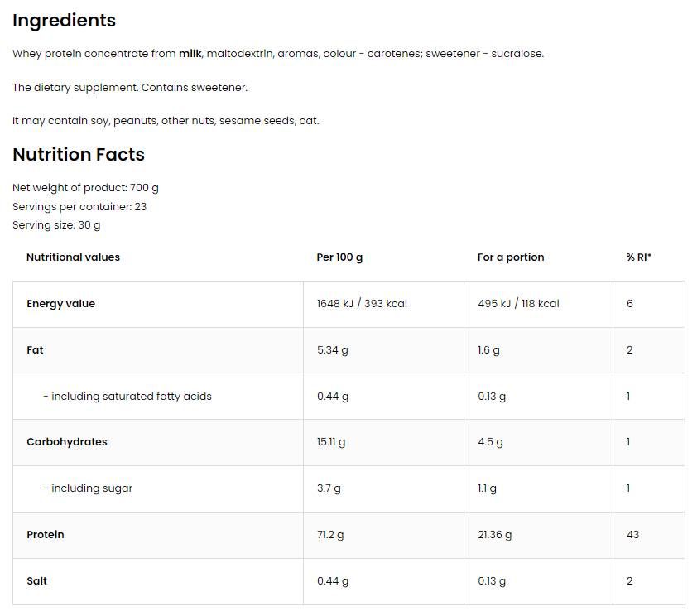Click the including saturated fatty acids row
This screenshot has height=616, width=697.
[127, 397]
